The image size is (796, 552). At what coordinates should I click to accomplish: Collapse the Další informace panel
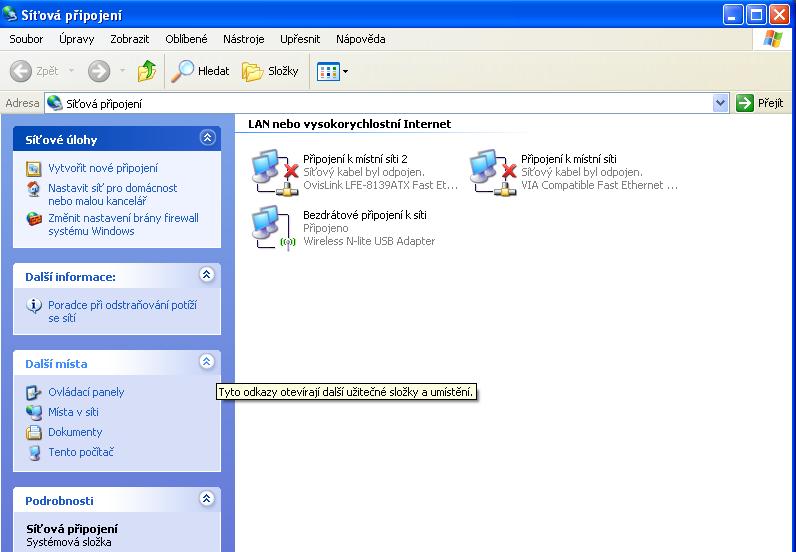(207, 275)
